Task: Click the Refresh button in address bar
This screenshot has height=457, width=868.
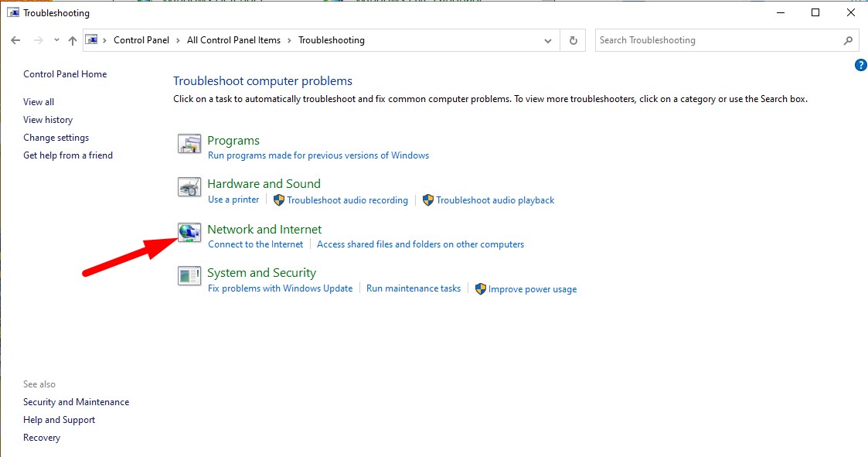Action: (x=573, y=40)
